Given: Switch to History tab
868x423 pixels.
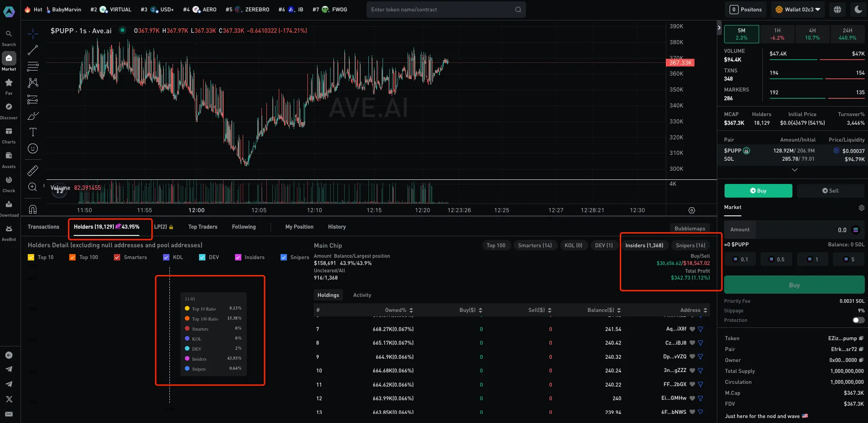Looking at the screenshot, I should click(x=337, y=227).
